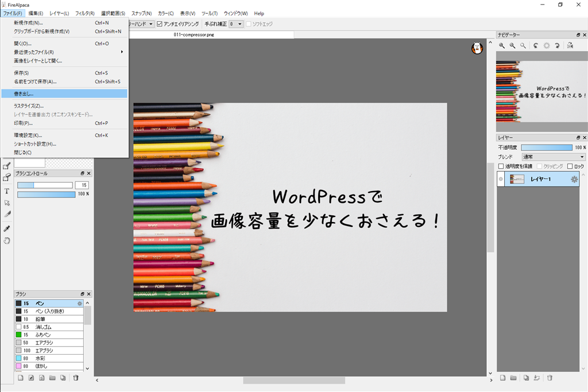The height and width of the screenshot is (392, 588).
Task: Adjust the layer 不透明度 slider
Action: [x=547, y=148]
